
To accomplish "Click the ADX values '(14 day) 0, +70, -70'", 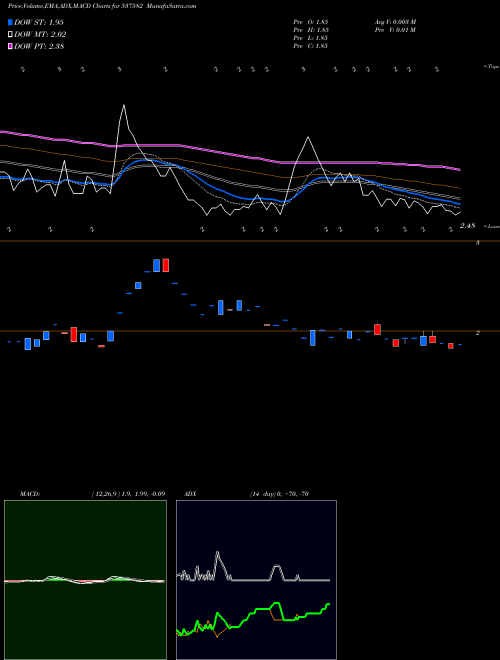I will pos(279,494).
